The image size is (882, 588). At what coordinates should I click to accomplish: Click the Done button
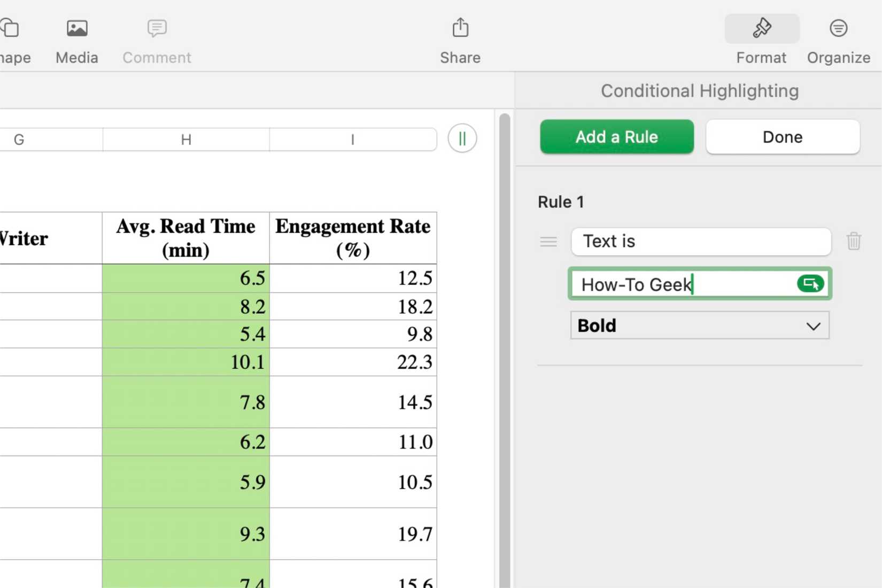click(783, 137)
